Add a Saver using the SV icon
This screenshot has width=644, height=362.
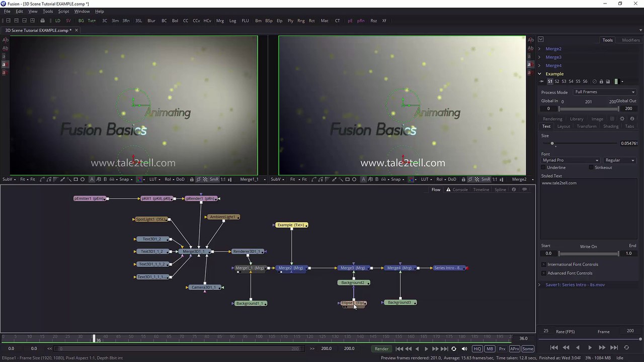(68, 21)
